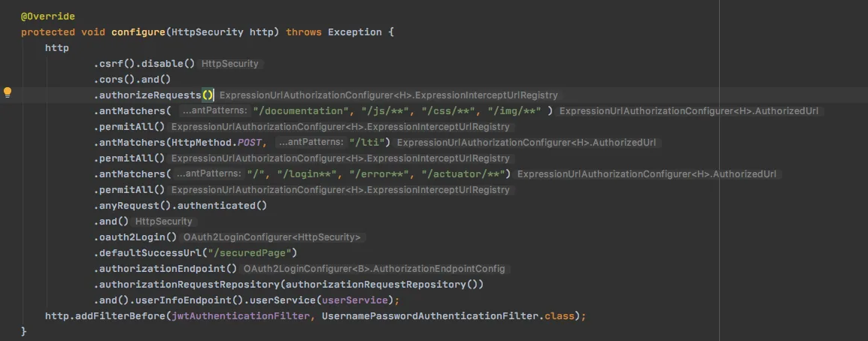Click the "/login**" pattern string
868x341 pixels.
tap(308, 174)
